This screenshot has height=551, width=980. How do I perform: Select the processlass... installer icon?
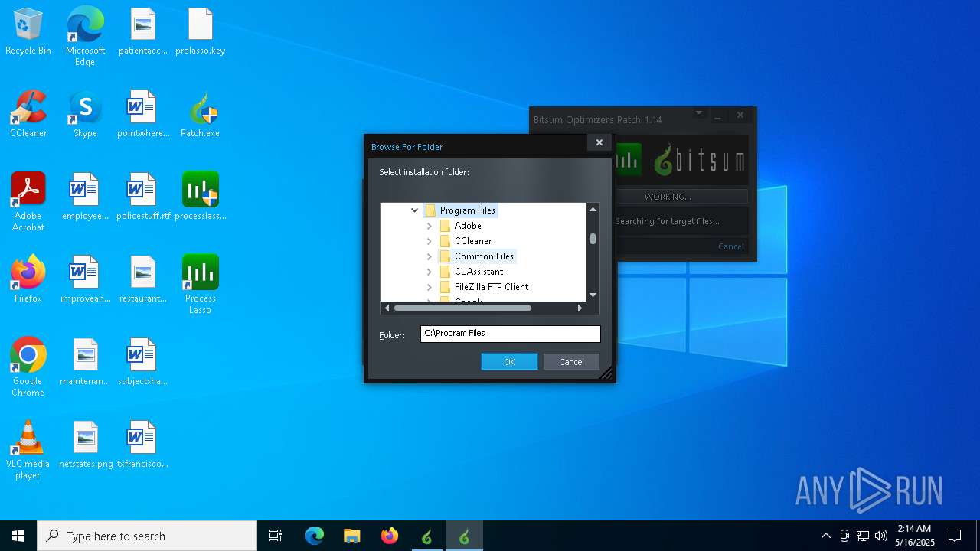201,197
